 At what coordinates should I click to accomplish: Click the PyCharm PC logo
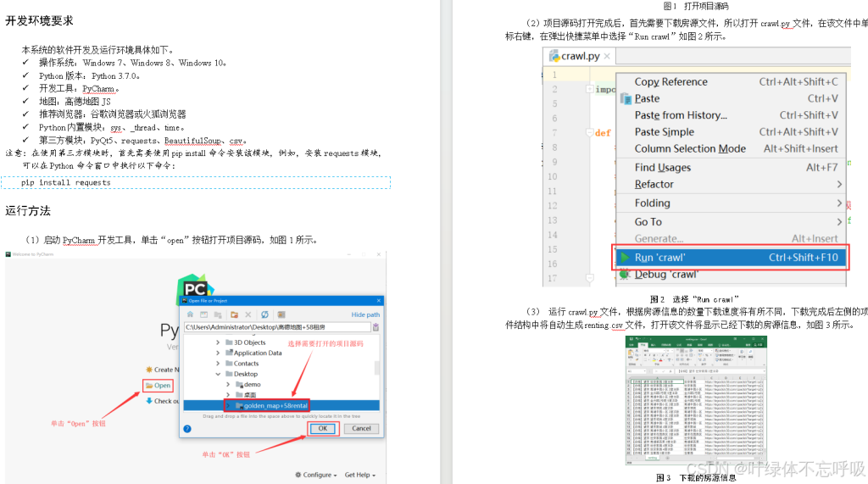coord(195,287)
